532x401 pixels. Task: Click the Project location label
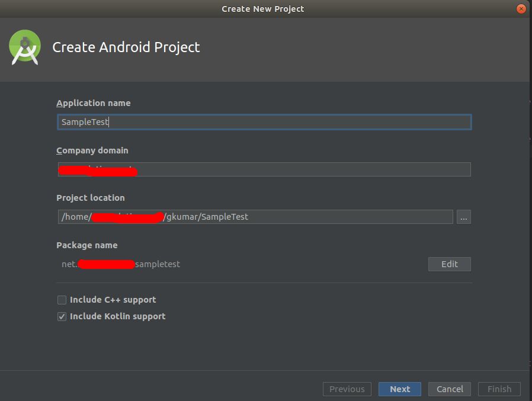click(x=91, y=198)
